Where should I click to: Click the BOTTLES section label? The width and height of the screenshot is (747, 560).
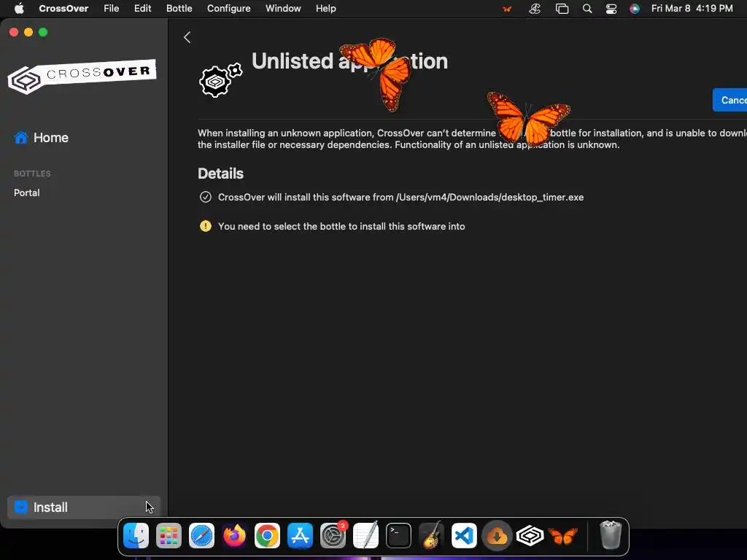(32, 174)
